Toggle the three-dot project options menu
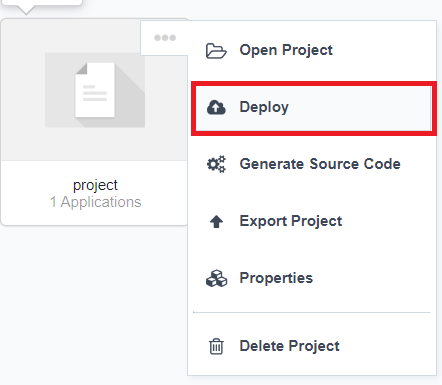The width and height of the screenshot is (442, 385). pos(165,38)
